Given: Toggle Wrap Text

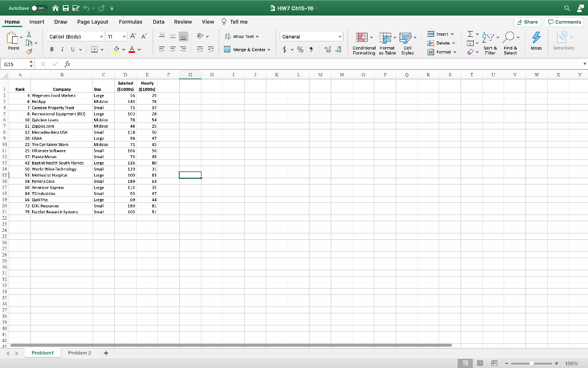Looking at the screenshot, I should [242, 36].
